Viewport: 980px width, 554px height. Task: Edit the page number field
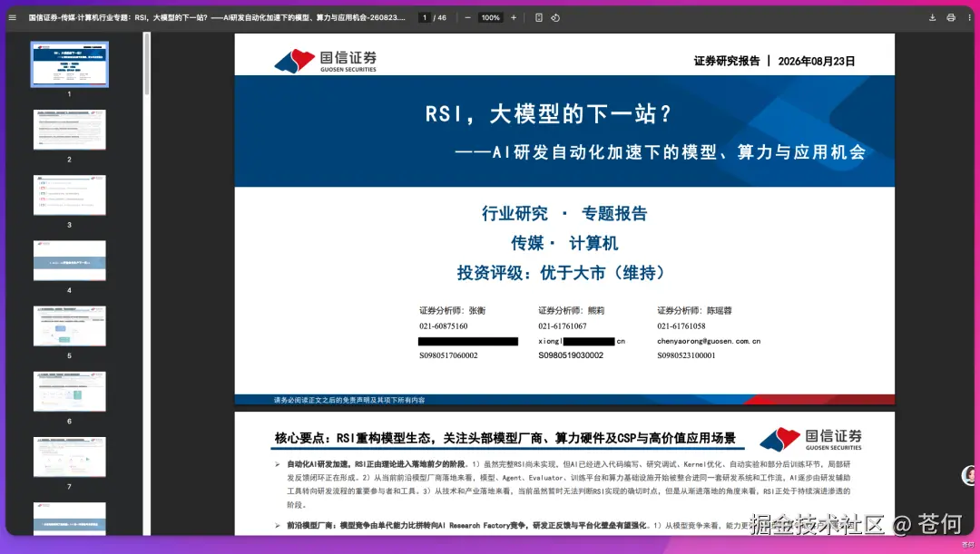pos(425,17)
